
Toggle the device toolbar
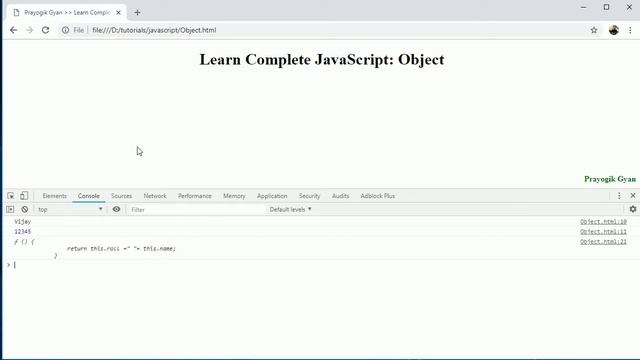pos(24,196)
